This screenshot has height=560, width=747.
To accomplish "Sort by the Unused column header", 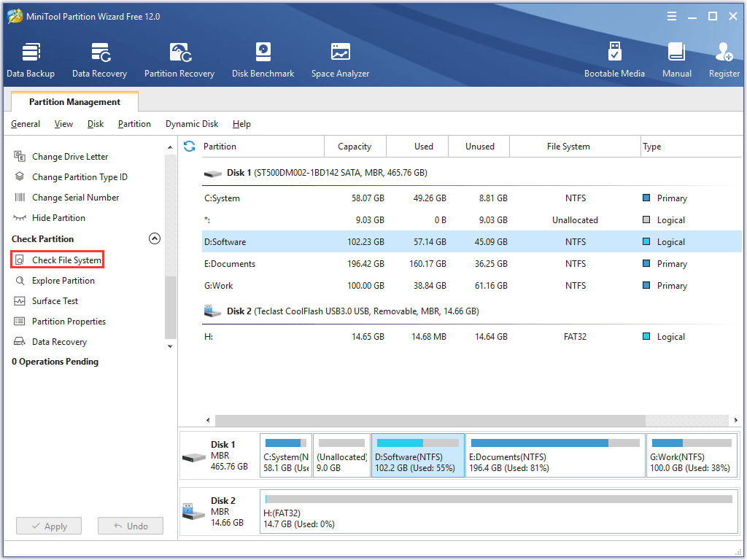I will pyautogui.click(x=479, y=146).
